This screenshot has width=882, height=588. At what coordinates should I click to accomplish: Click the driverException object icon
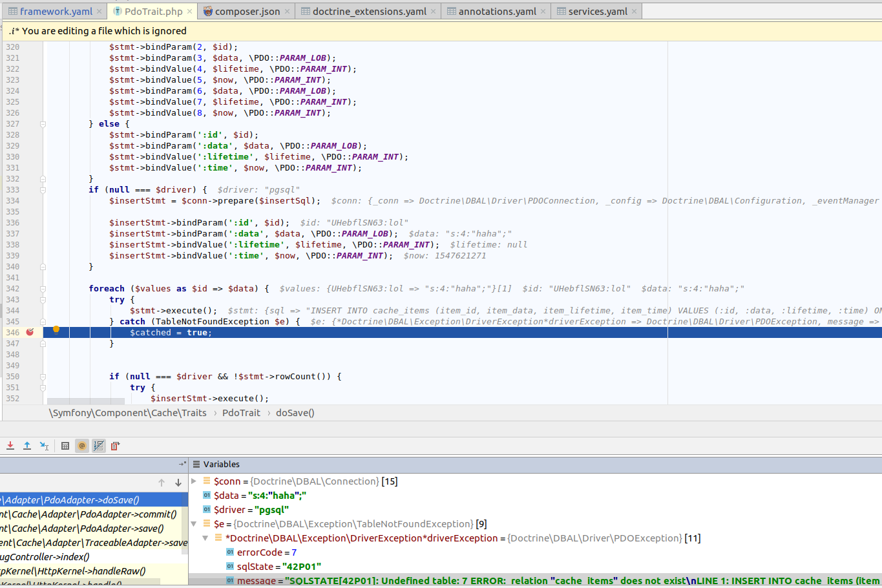(x=218, y=538)
